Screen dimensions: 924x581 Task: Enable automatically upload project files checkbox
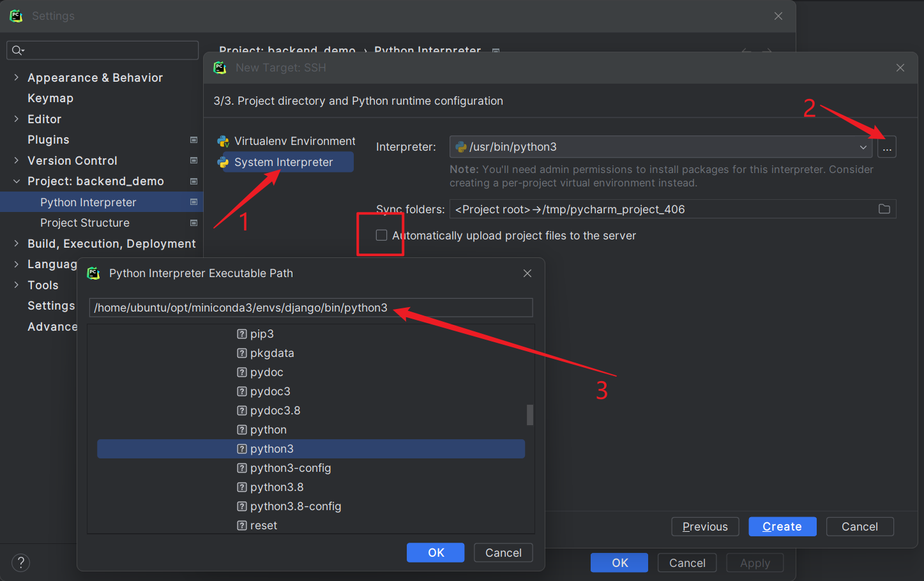[x=381, y=236]
